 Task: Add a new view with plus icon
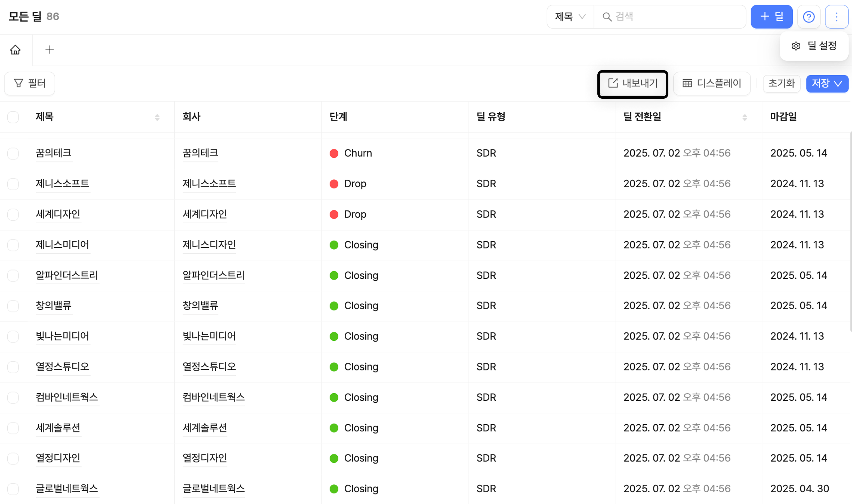coord(50,50)
